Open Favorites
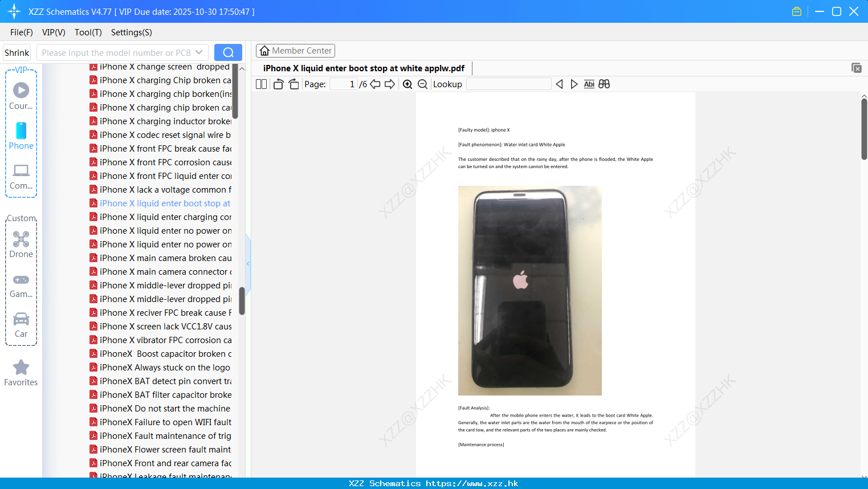This screenshot has width=868, height=489. 21,373
